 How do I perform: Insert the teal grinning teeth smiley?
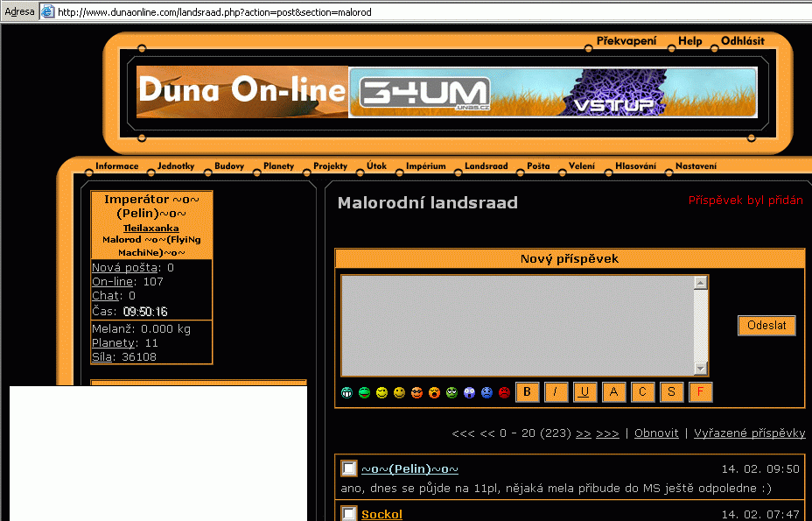[347, 393]
